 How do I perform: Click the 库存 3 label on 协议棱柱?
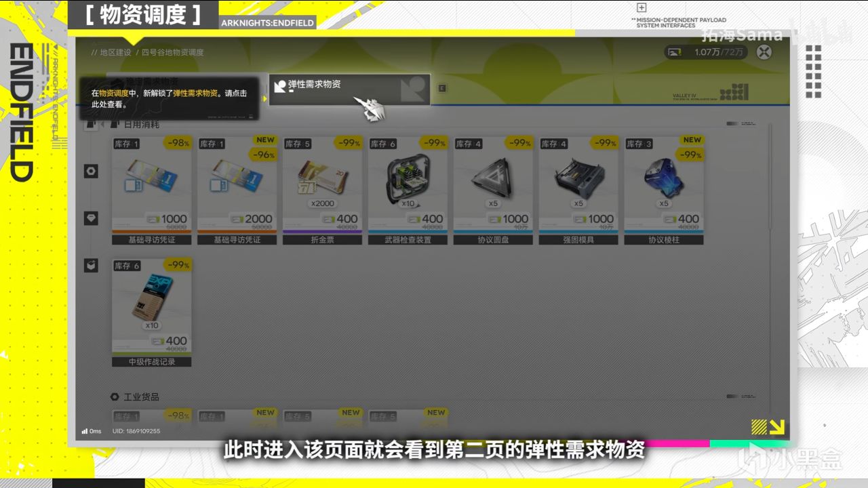coord(639,144)
